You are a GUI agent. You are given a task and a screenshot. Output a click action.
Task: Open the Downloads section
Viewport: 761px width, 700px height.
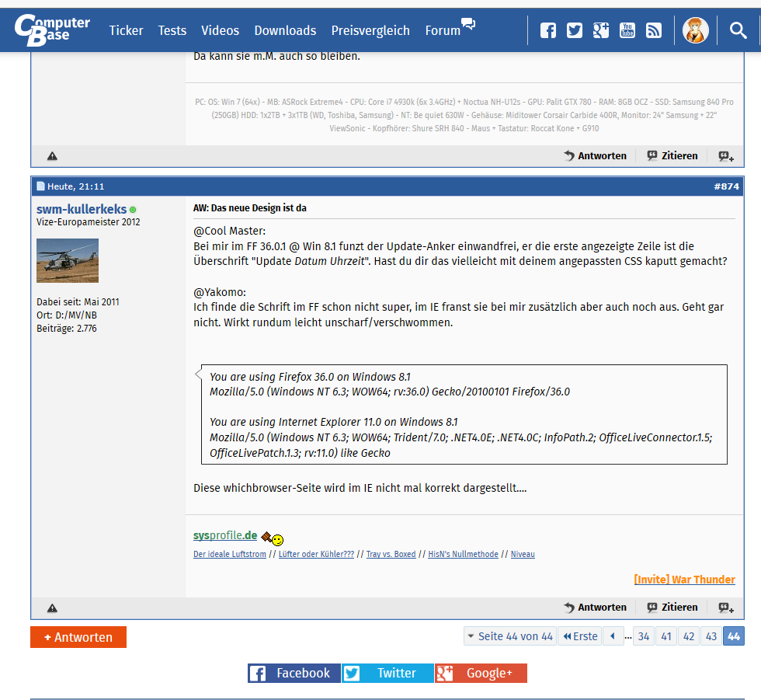click(286, 30)
